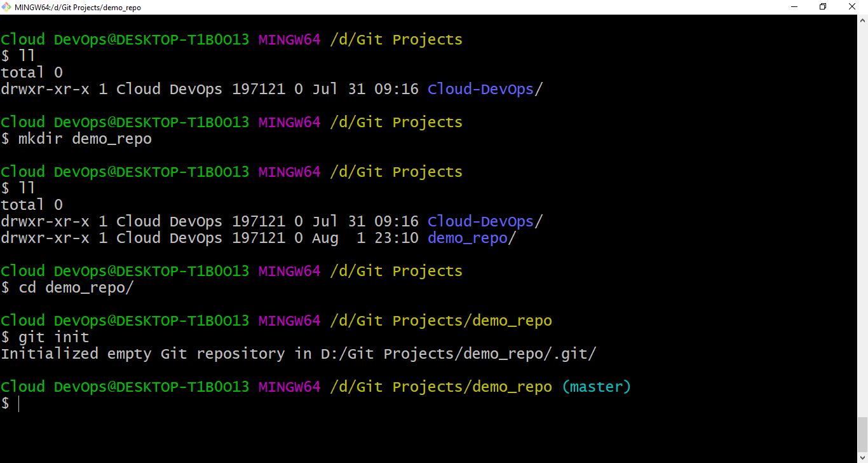Click the restore window icon
Screen dimensions: 868x463
(822, 6)
